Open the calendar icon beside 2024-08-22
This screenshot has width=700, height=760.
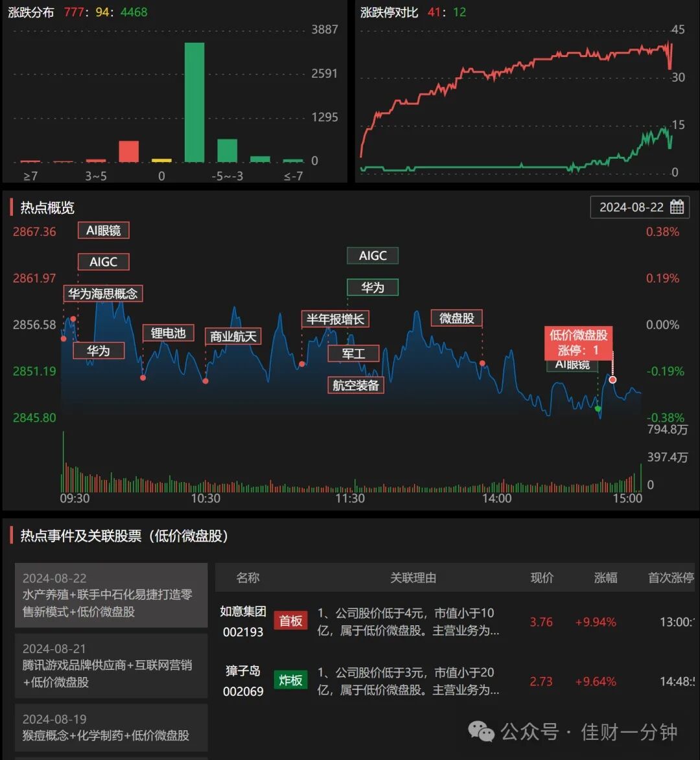click(677, 207)
